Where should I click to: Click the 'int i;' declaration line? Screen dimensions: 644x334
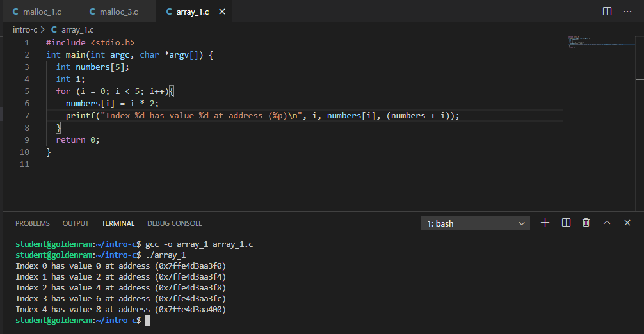click(x=70, y=79)
